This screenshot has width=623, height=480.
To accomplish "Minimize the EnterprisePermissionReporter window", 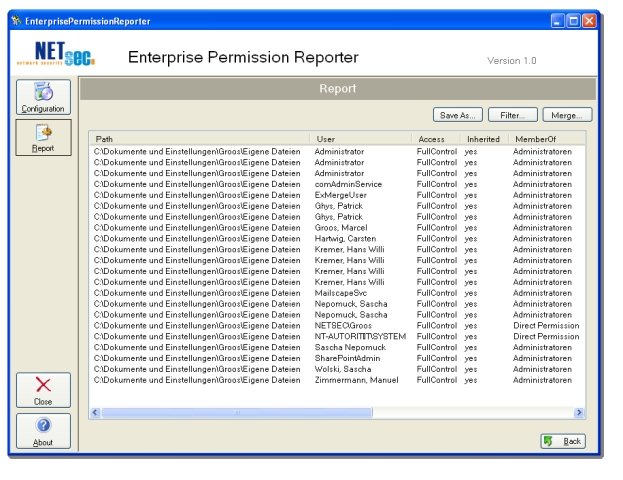I will click(x=557, y=21).
